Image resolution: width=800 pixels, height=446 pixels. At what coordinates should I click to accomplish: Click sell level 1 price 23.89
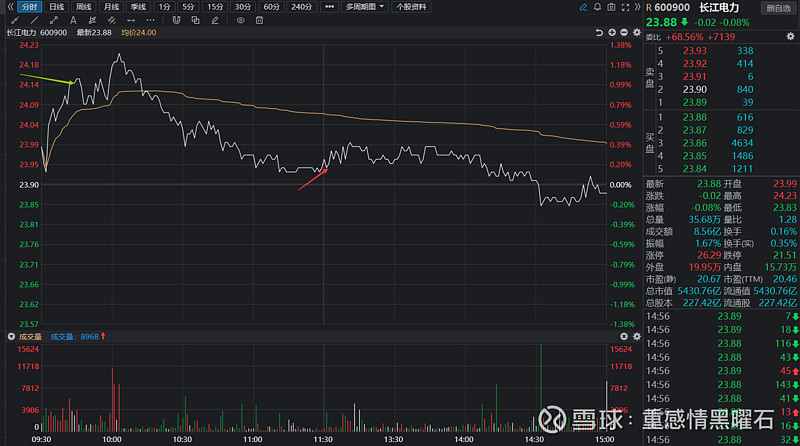[694, 103]
